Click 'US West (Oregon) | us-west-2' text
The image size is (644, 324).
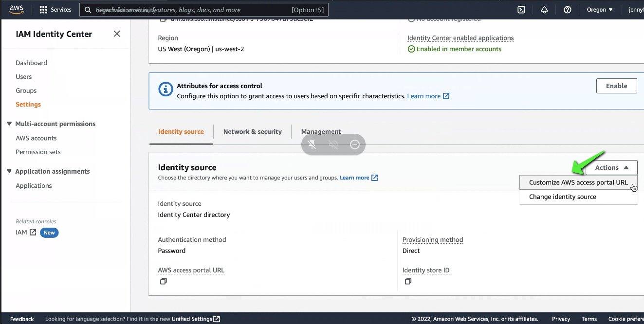[x=201, y=49]
